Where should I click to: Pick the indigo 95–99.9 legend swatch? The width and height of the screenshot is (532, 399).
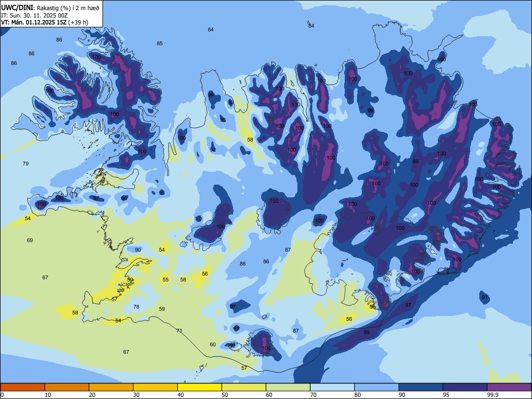(x=465, y=387)
